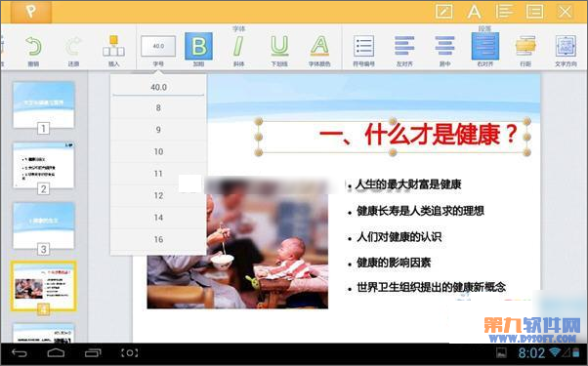Open the partially visible fifth slide thumbnail

pos(44,334)
